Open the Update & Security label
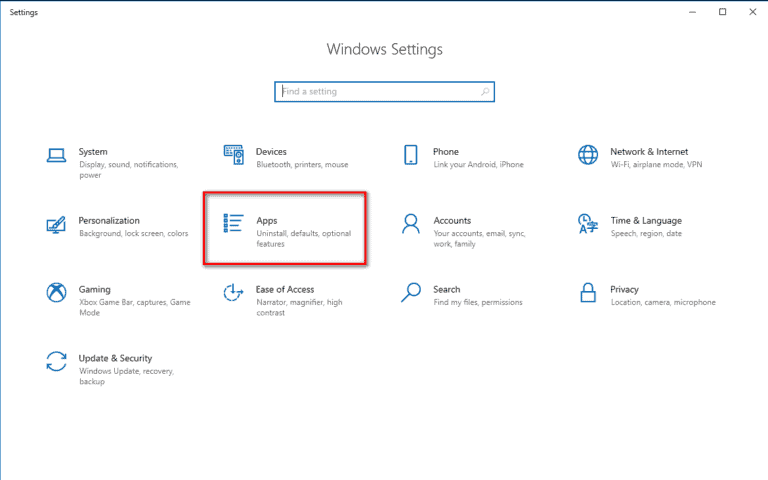The height and width of the screenshot is (480, 768). point(116,358)
